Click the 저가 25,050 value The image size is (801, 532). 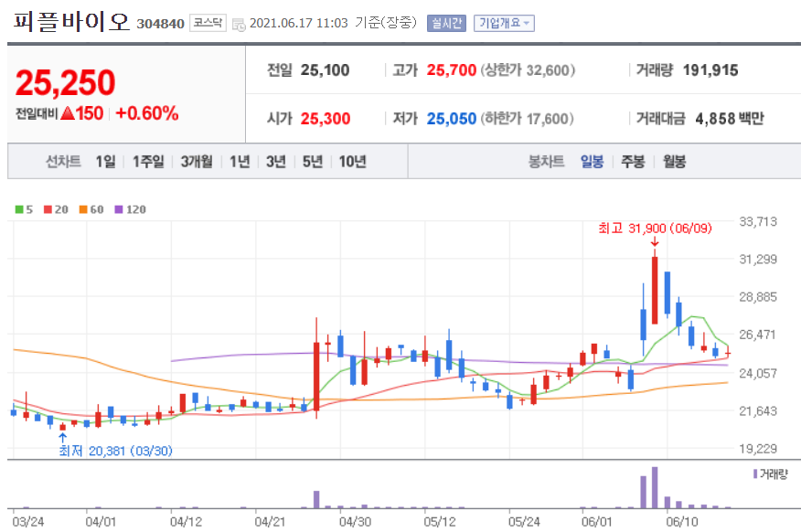pos(452,119)
